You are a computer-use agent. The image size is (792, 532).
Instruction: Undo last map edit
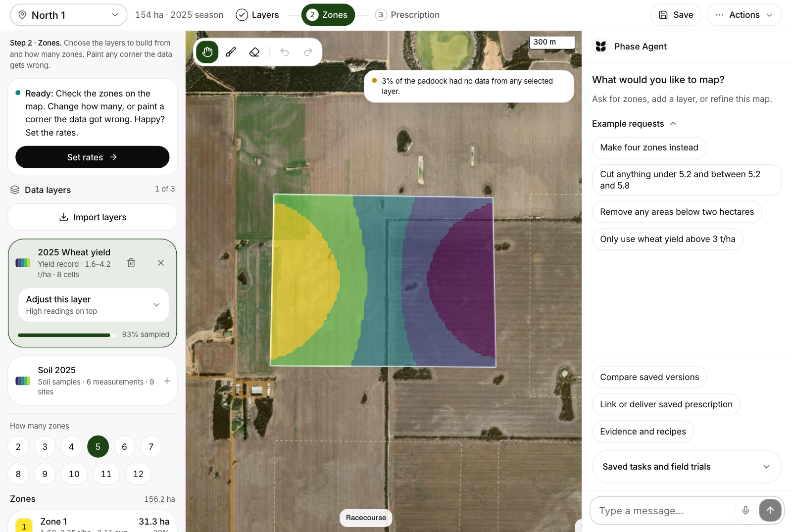pyautogui.click(x=285, y=52)
